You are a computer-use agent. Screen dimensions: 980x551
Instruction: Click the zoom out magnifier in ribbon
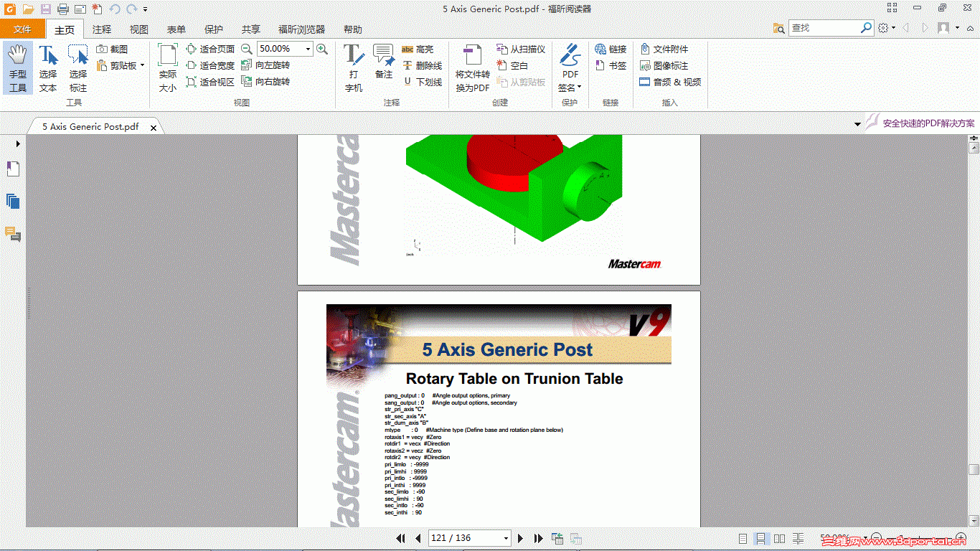tap(247, 49)
